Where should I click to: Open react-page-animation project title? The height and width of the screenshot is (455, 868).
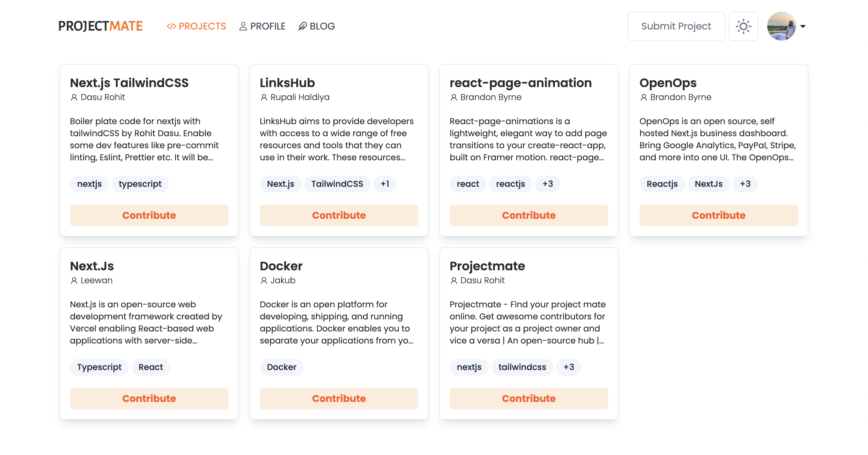[x=520, y=83]
